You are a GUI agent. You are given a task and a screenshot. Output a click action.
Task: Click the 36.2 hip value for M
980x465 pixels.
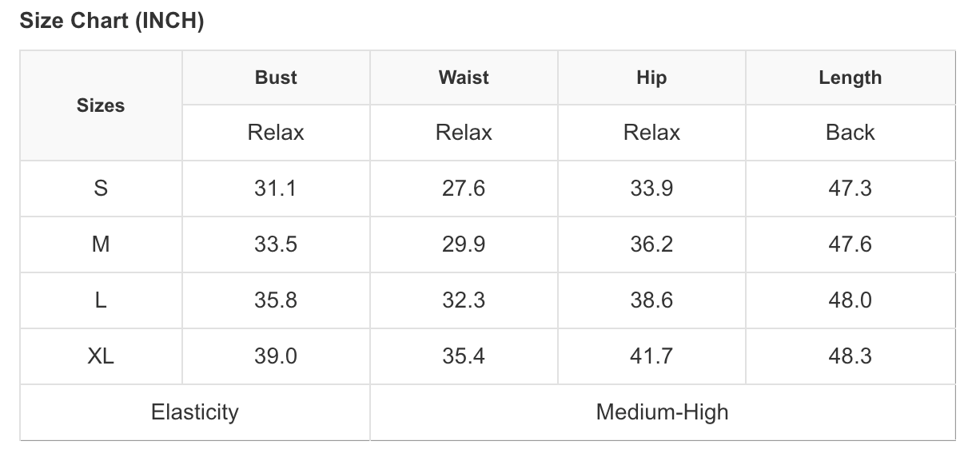click(x=651, y=244)
